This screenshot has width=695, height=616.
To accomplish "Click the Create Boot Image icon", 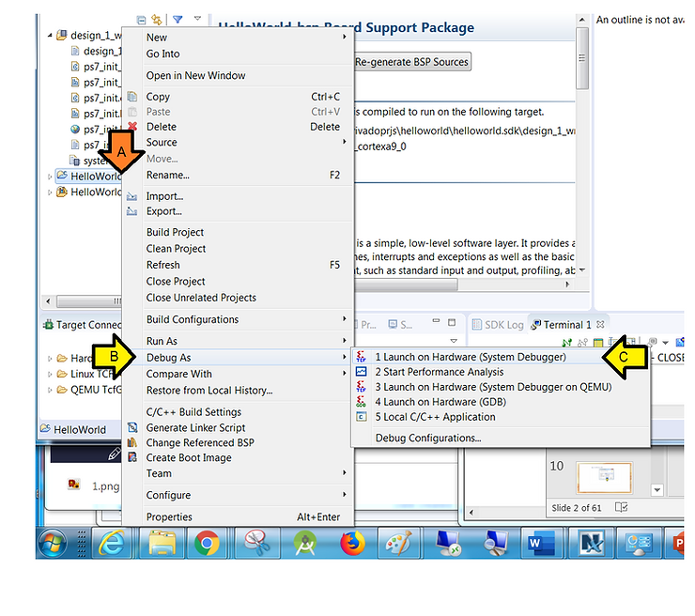I will (132, 458).
